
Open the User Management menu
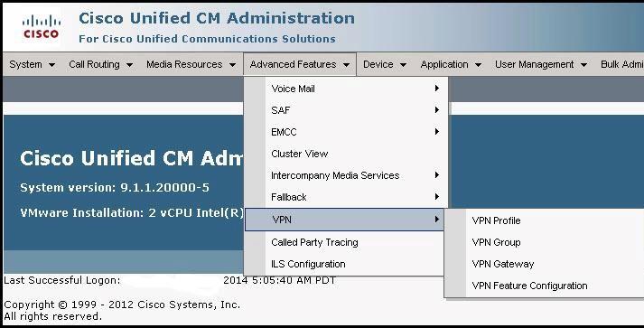[541, 64]
